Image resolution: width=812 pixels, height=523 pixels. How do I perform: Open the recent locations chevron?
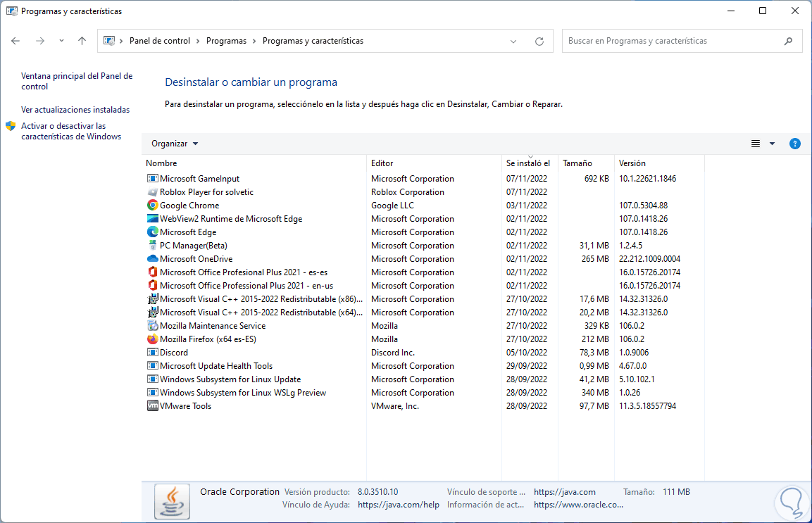coord(61,41)
